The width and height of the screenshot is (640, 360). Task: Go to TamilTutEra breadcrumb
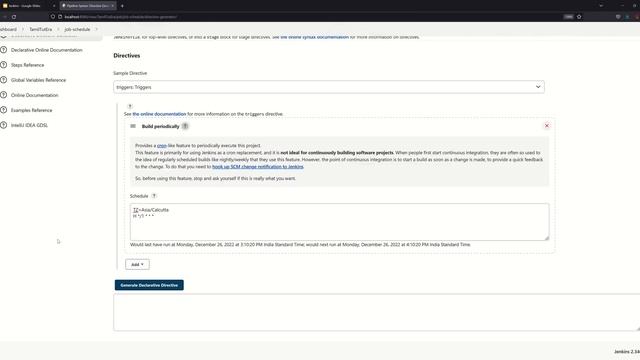coord(40,29)
